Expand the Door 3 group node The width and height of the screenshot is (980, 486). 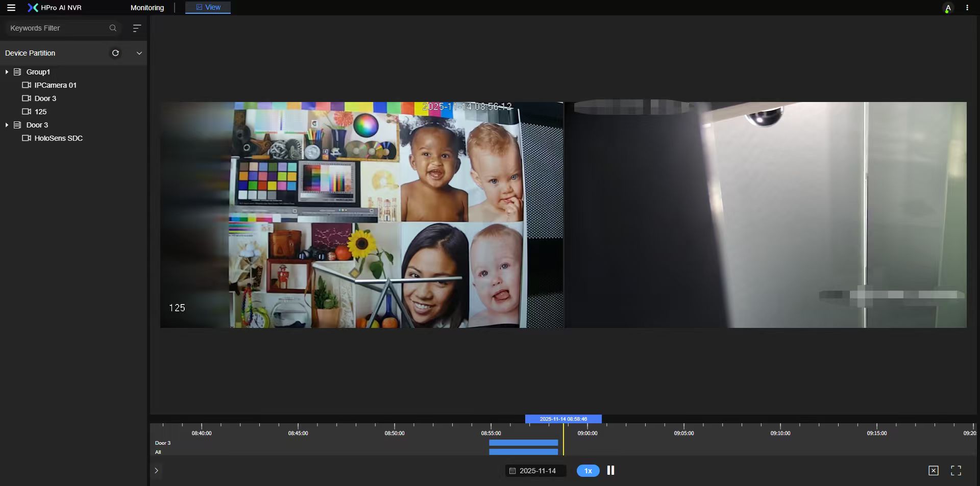click(7, 125)
